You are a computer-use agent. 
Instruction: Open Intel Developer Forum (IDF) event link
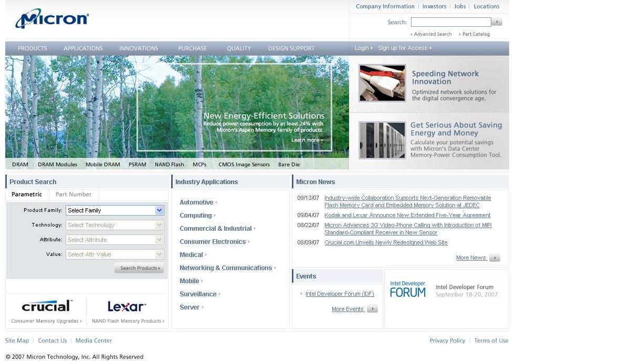pyautogui.click(x=340, y=294)
